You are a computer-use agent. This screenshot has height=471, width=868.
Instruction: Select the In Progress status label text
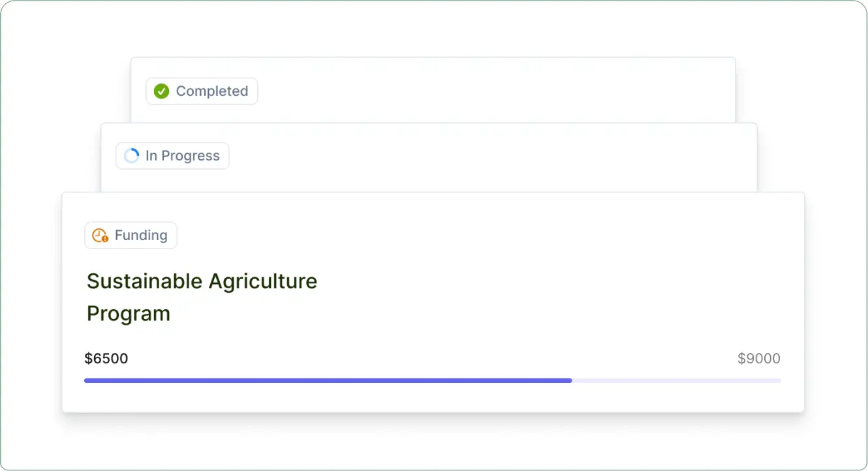(183, 156)
